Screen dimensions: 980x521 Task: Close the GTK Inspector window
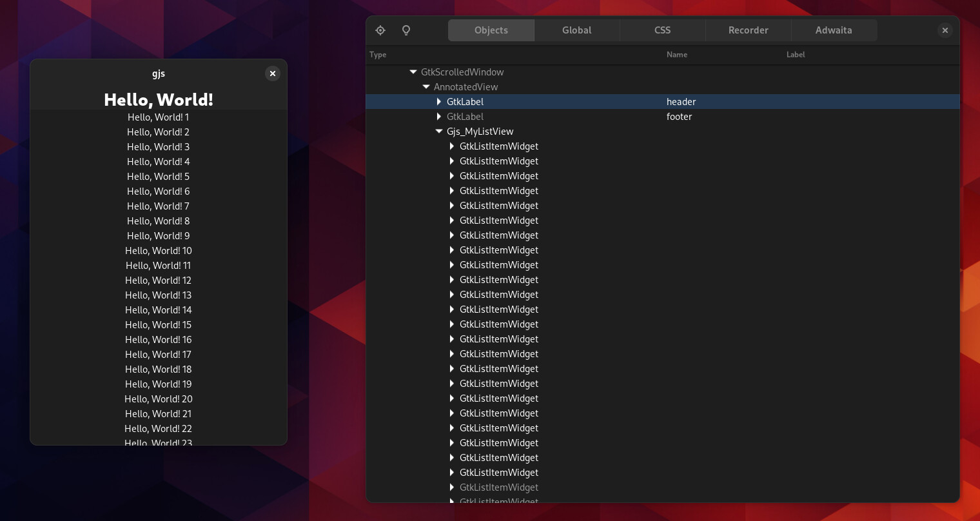point(945,30)
